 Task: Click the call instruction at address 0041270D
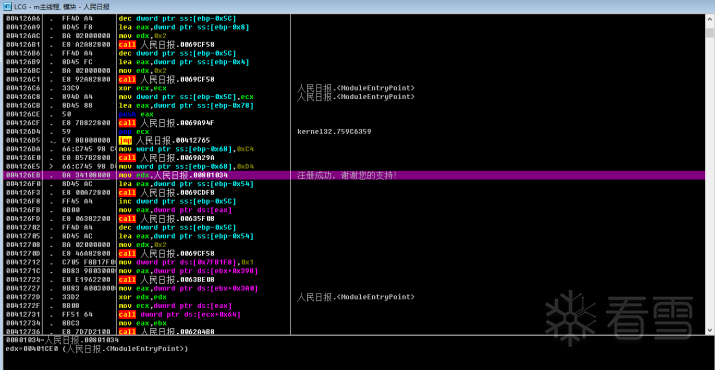pyautogui.click(x=166, y=253)
